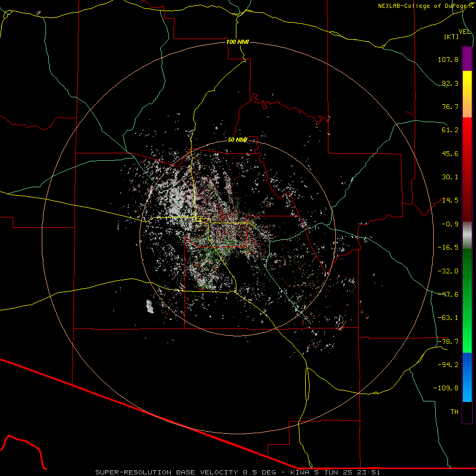Click the 61.2 velocity scale value
The height and width of the screenshot is (476, 476).
[x=450, y=130]
